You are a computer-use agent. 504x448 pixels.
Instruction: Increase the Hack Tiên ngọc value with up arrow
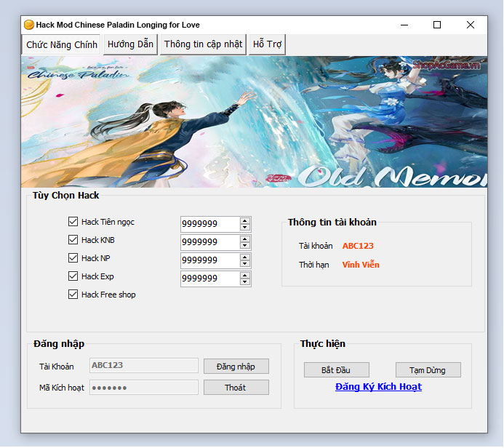pos(245,221)
